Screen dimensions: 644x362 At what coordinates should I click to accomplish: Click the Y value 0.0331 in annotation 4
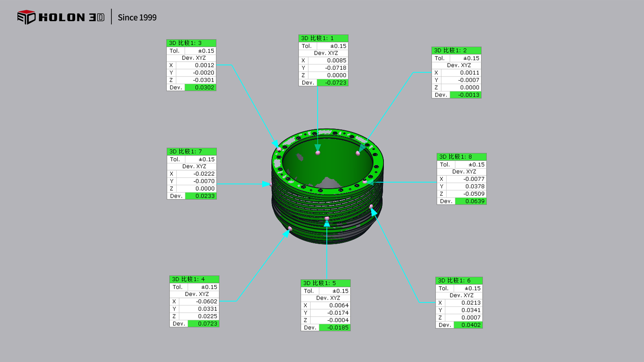[207, 309]
